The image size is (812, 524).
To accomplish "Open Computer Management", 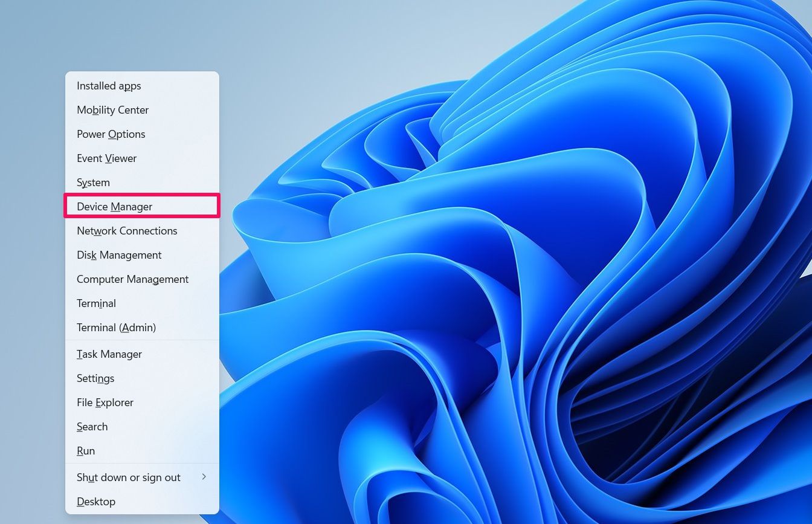I will coord(132,279).
